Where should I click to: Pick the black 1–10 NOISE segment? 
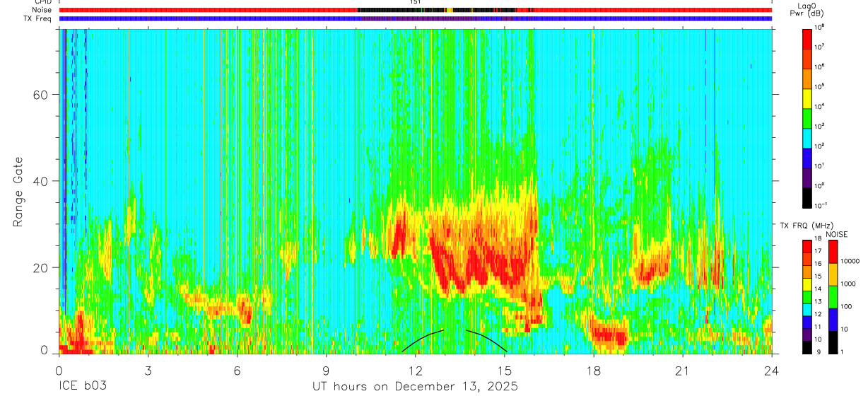(833, 342)
